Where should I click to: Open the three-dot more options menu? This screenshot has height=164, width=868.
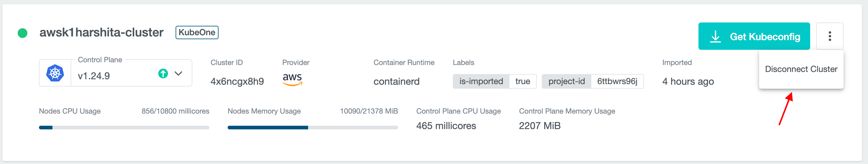tap(830, 36)
